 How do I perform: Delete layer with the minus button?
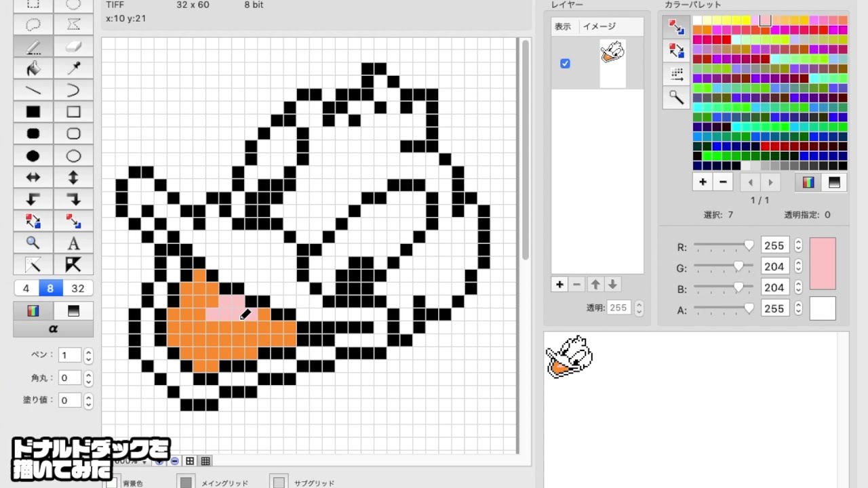pos(577,285)
